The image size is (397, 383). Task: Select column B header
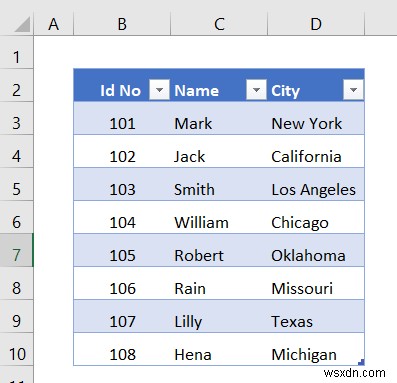pyautogui.click(x=122, y=24)
